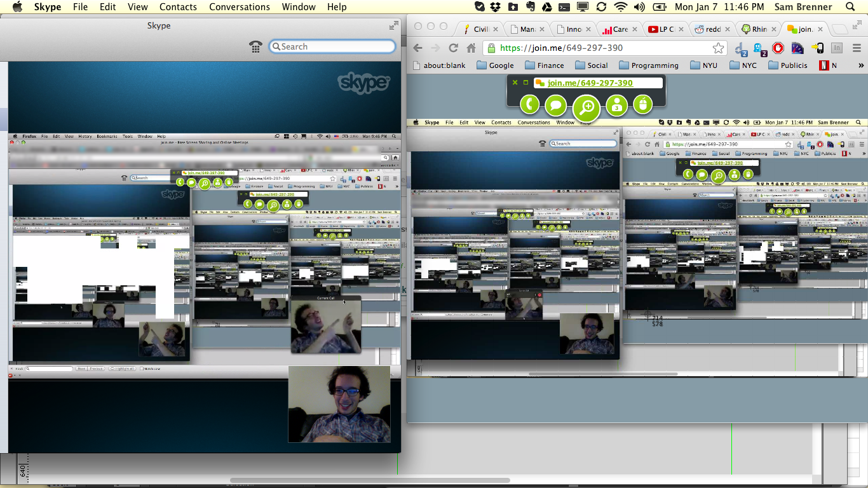Open the Skype dial pad phone icon
868x488 pixels.
255,46
